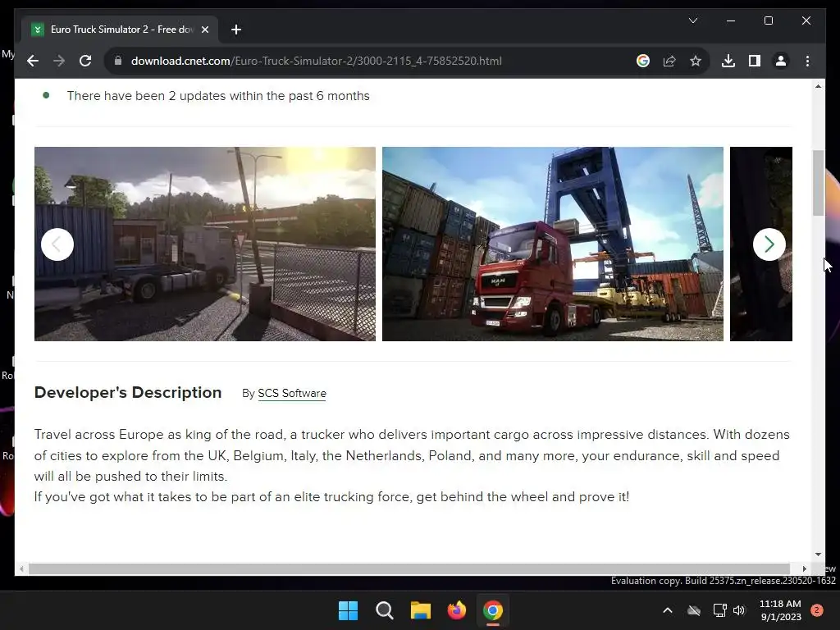840x630 pixels.
Task: Open the SCS Software developer link
Action: (292, 393)
